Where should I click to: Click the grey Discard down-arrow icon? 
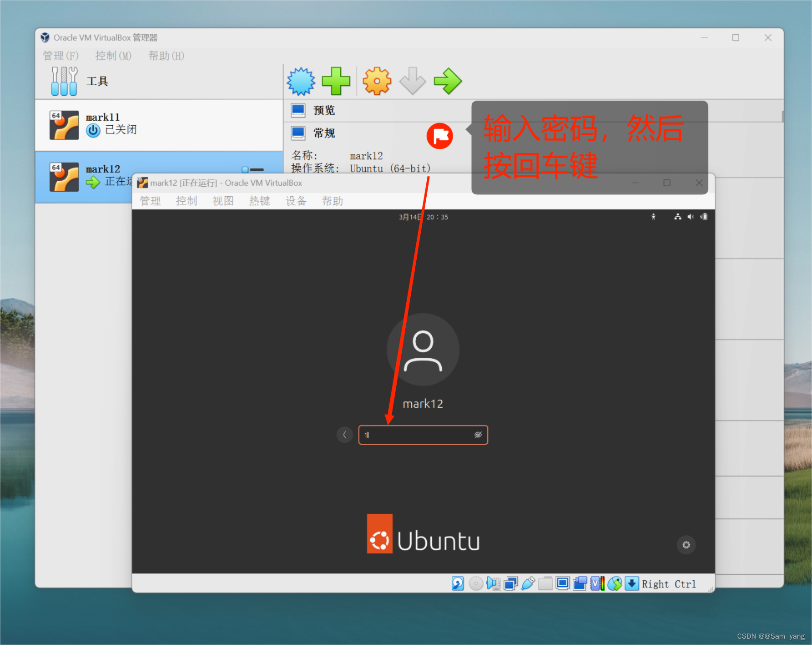point(413,81)
